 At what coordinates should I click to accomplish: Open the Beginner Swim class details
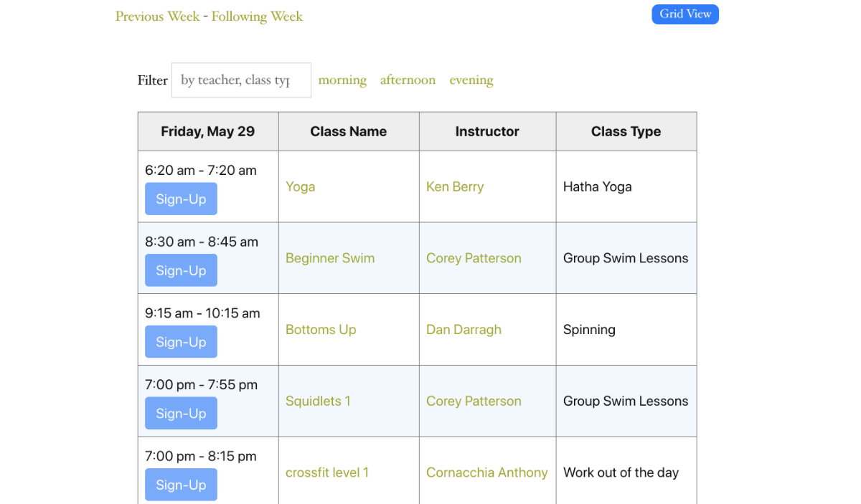tap(330, 258)
